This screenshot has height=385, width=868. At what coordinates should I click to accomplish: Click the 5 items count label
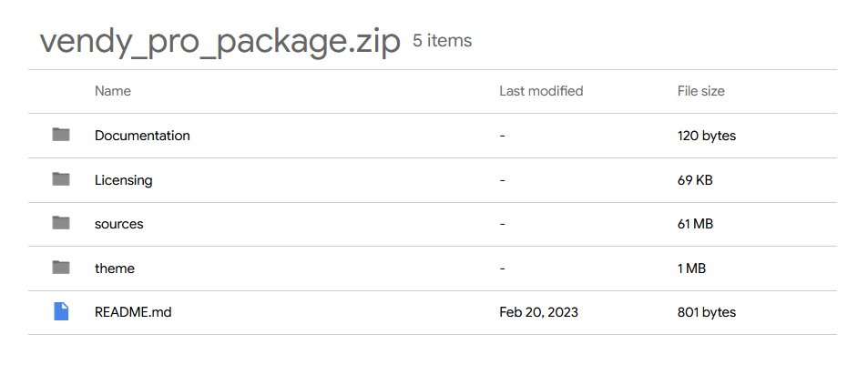point(443,40)
